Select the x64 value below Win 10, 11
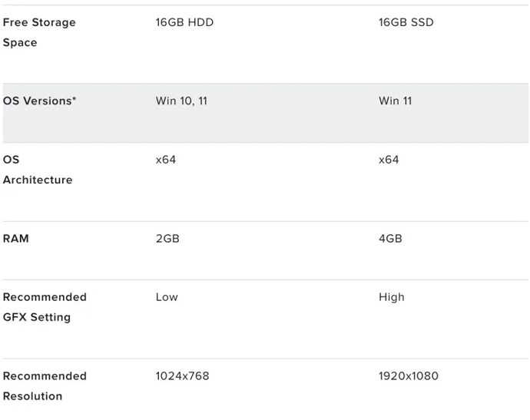 tap(166, 160)
